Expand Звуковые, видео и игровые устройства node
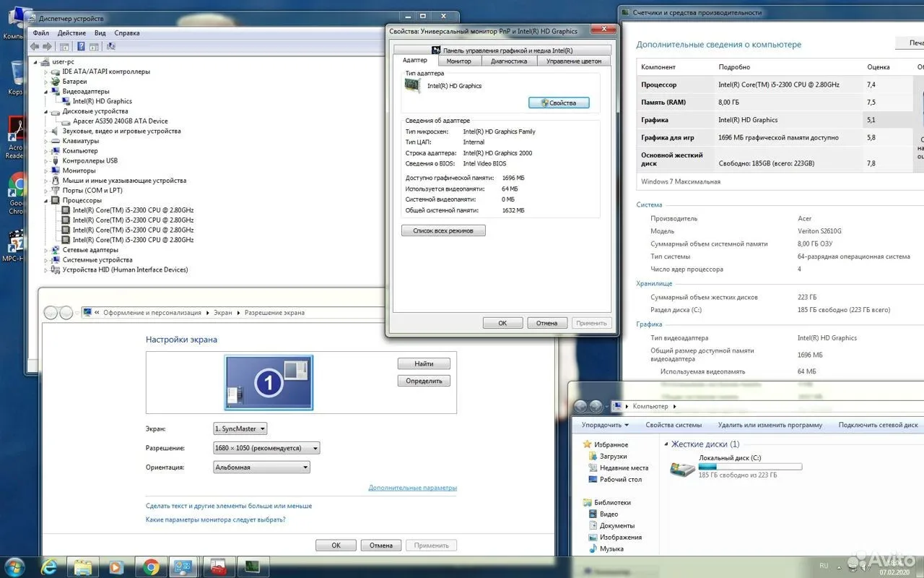924x578 pixels. coord(46,131)
